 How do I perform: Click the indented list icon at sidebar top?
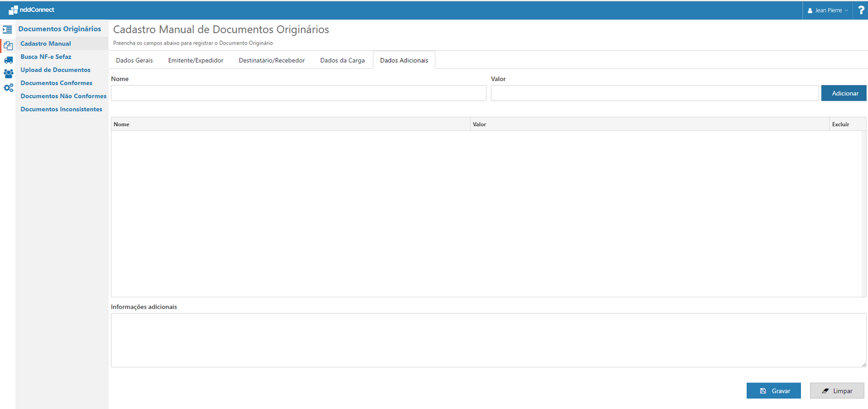tap(8, 29)
